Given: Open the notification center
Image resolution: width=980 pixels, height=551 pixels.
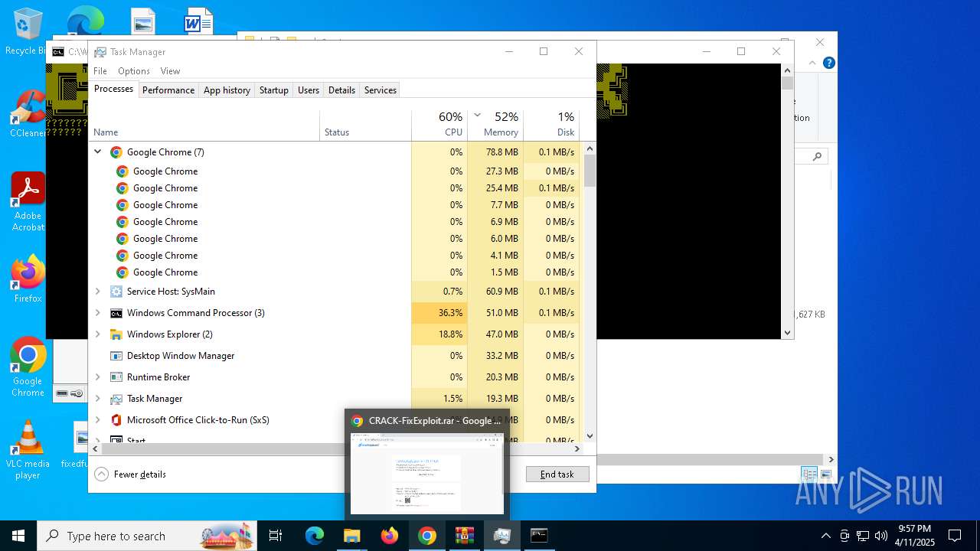Looking at the screenshot, I should click(955, 536).
